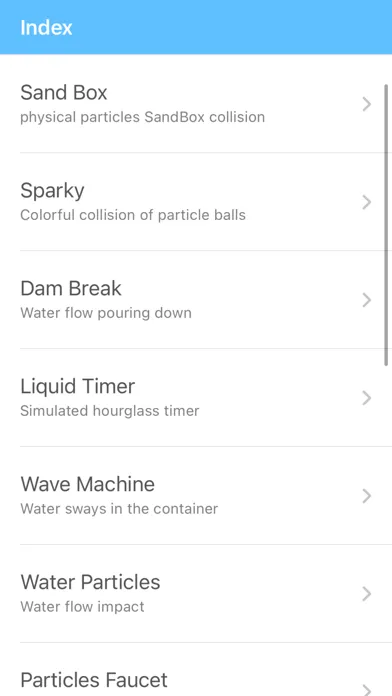Select the Sparky list title

point(52,191)
